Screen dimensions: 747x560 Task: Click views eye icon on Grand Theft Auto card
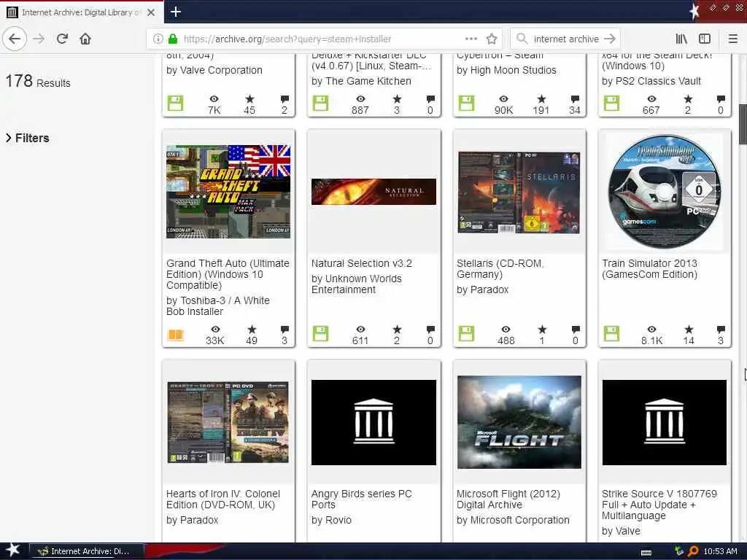coord(215,329)
